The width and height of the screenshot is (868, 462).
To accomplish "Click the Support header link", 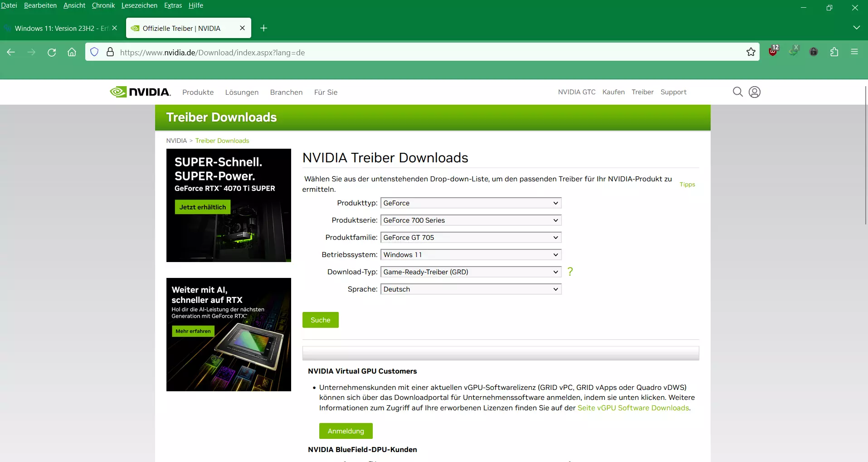I will click(673, 92).
